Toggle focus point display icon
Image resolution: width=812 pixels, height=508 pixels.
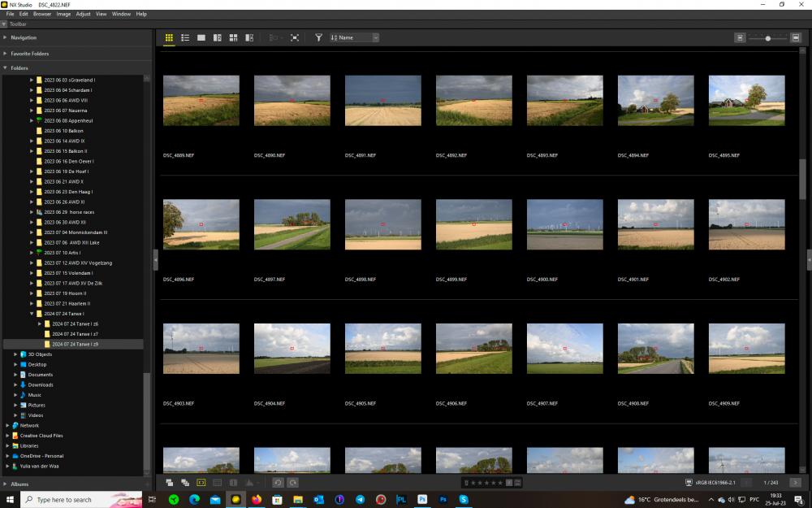201,483
